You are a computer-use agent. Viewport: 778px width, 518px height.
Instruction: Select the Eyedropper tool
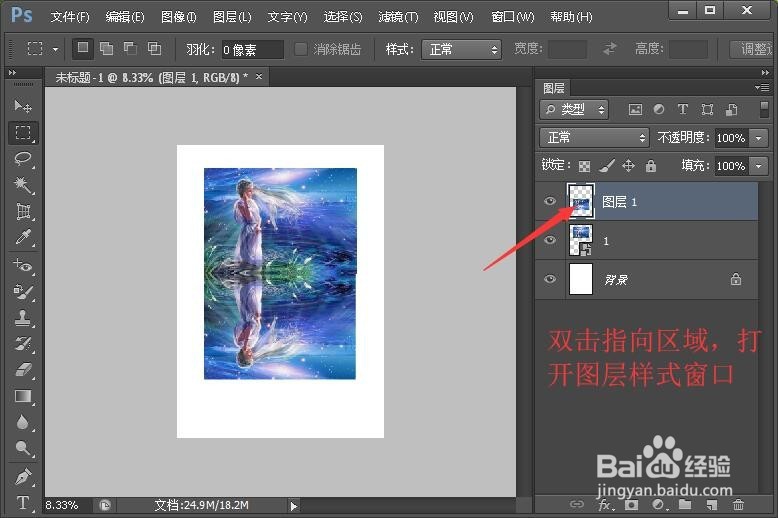[23, 237]
